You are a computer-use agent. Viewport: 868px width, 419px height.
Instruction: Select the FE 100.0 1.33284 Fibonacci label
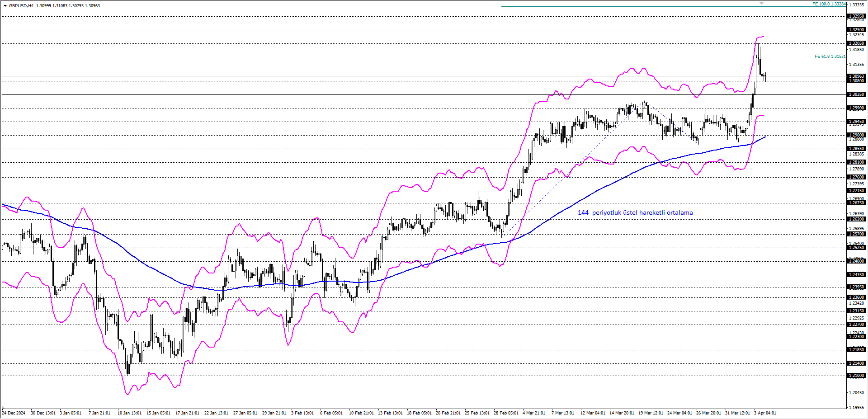pyautogui.click(x=829, y=4)
